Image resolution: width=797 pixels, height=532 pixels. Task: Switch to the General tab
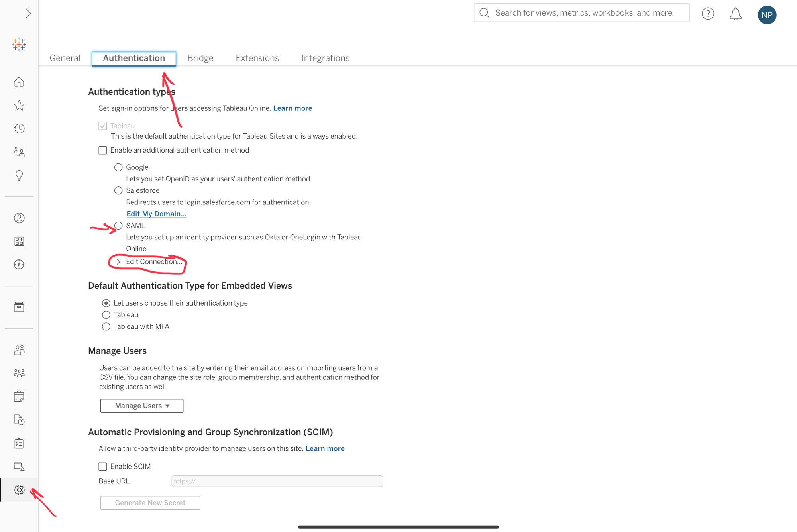(65, 58)
